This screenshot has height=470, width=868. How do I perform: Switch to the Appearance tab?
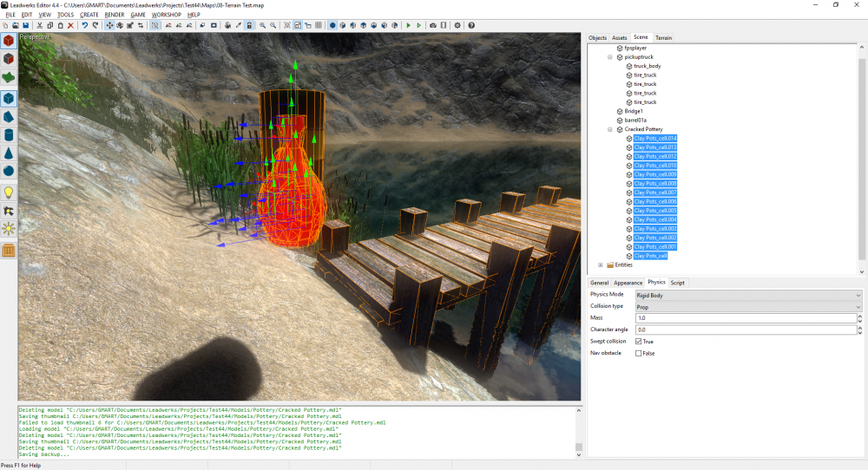point(628,283)
